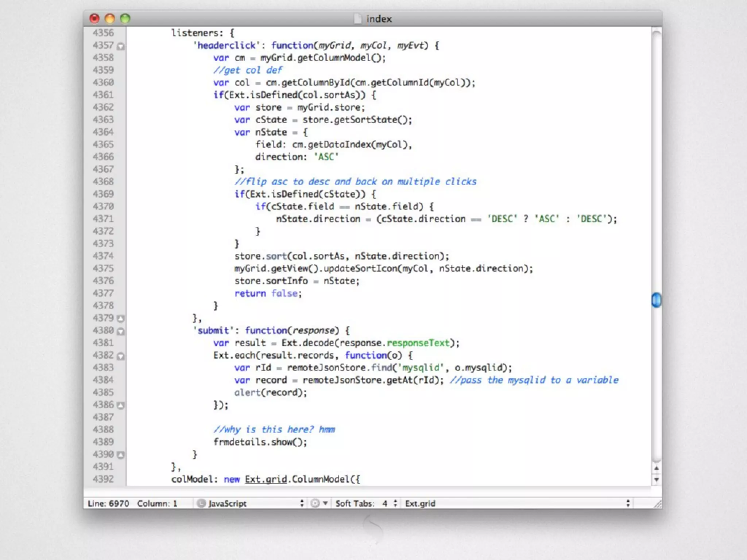The width and height of the screenshot is (747, 560).
Task: Click the vertical scrollbar thumb
Action: tap(656, 300)
